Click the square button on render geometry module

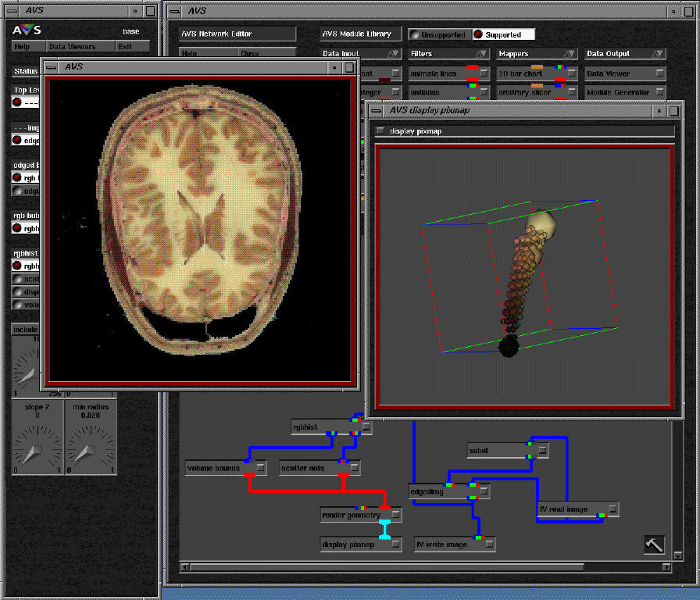[395, 515]
